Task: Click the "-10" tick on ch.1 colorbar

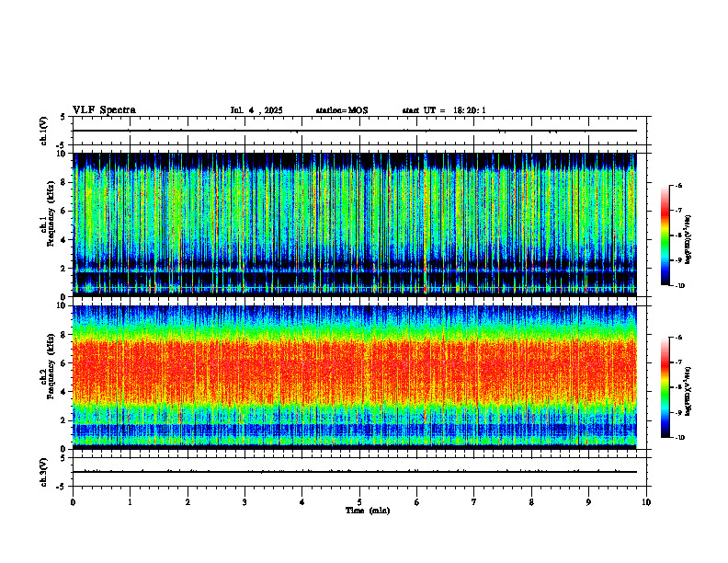Action: coord(680,286)
